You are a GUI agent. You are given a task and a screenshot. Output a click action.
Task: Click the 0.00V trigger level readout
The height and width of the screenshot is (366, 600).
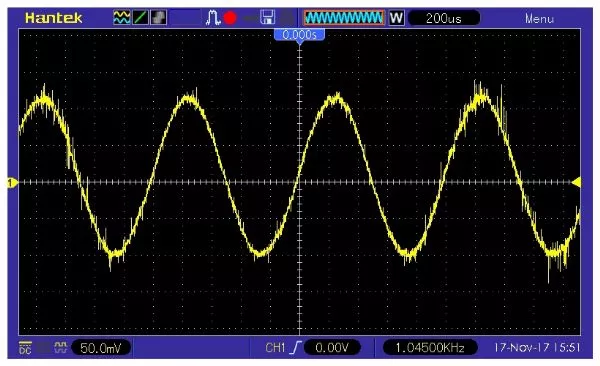pyautogui.click(x=332, y=348)
